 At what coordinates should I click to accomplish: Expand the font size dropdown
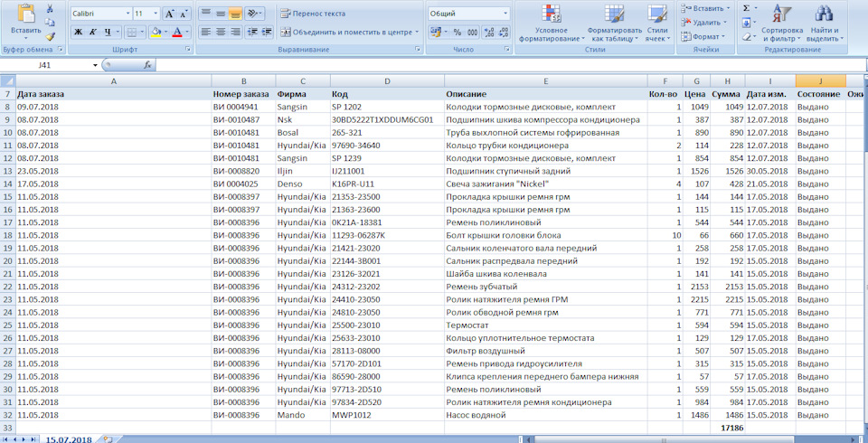[x=156, y=14]
